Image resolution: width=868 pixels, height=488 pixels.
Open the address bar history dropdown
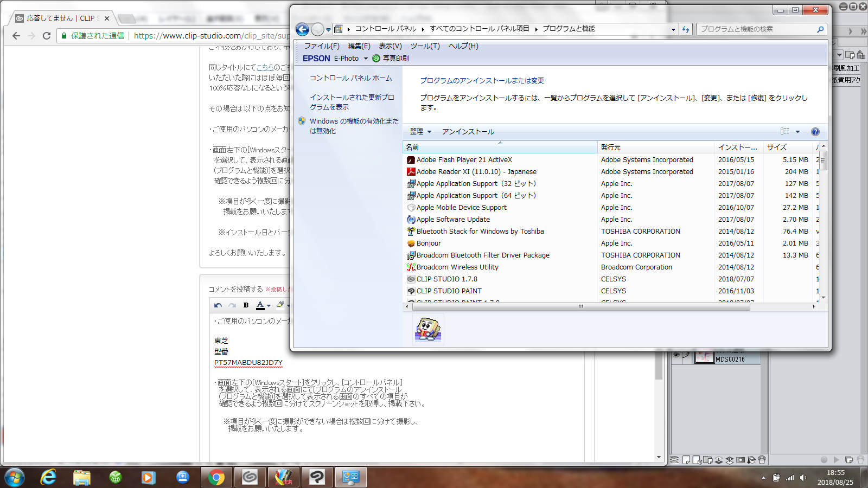[x=673, y=29]
